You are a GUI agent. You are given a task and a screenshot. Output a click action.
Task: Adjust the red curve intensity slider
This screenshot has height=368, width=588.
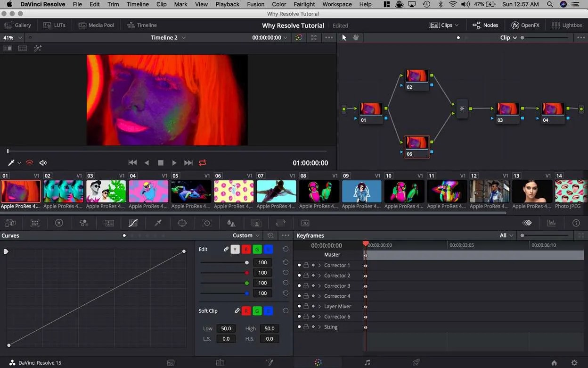click(225, 273)
